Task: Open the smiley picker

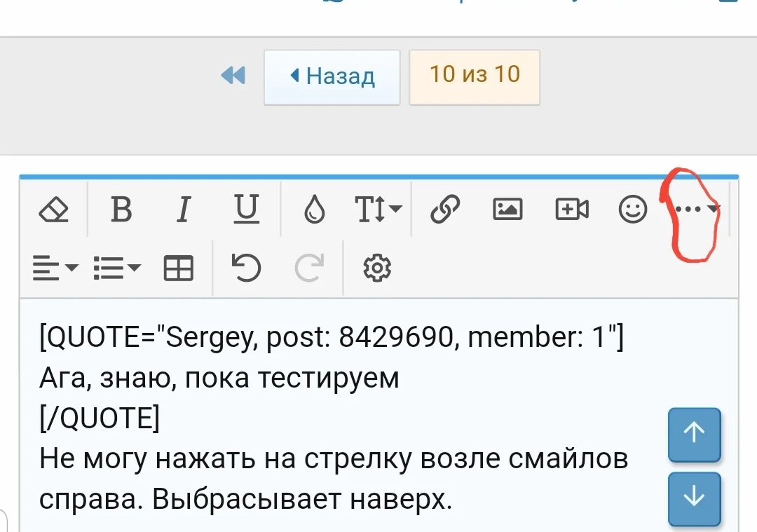Action: tap(632, 208)
